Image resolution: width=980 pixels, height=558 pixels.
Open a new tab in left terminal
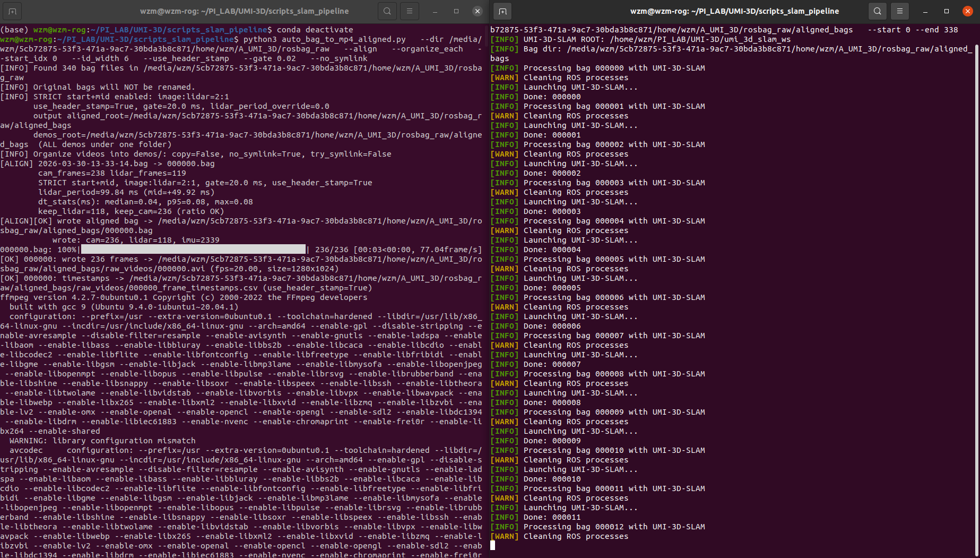[12, 11]
